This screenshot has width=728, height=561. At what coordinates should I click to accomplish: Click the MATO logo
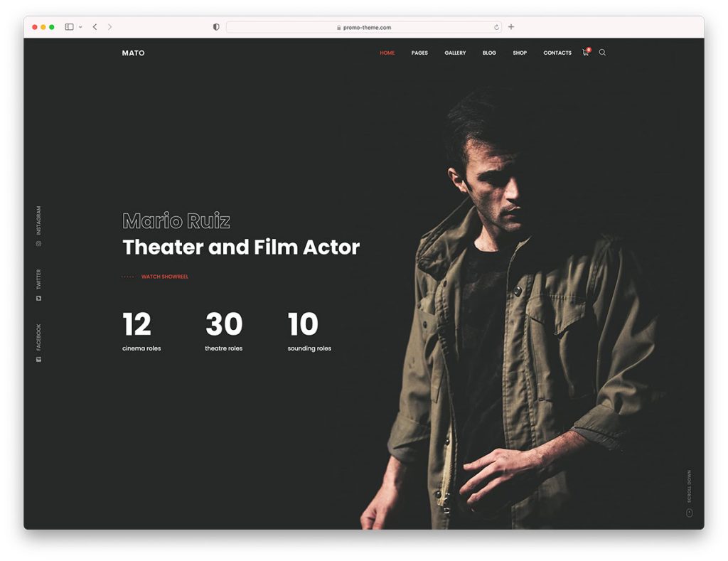(x=134, y=53)
